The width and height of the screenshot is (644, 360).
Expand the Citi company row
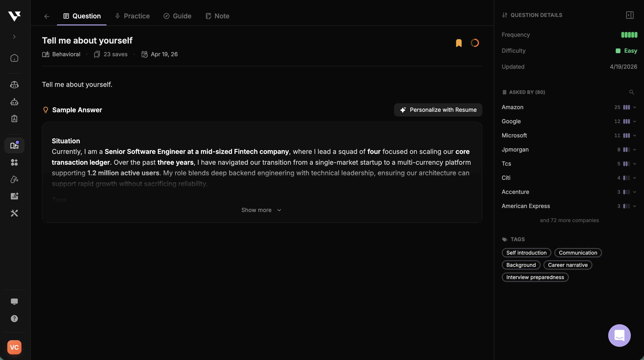click(x=635, y=178)
